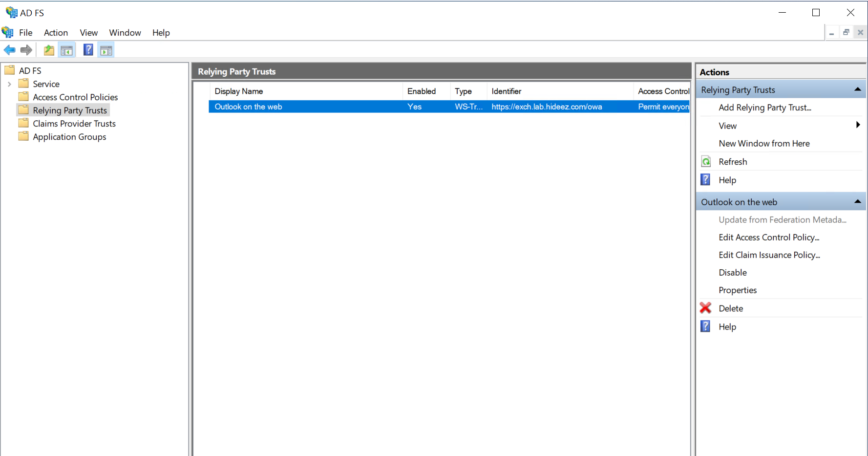Open the Window menu

pyautogui.click(x=125, y=33)
